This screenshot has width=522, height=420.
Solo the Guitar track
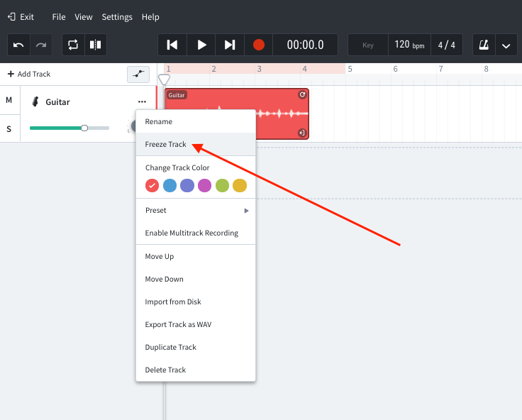9,128
